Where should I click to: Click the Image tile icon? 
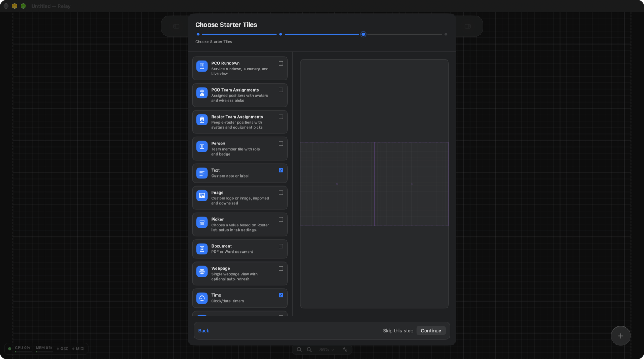(202, 195)
